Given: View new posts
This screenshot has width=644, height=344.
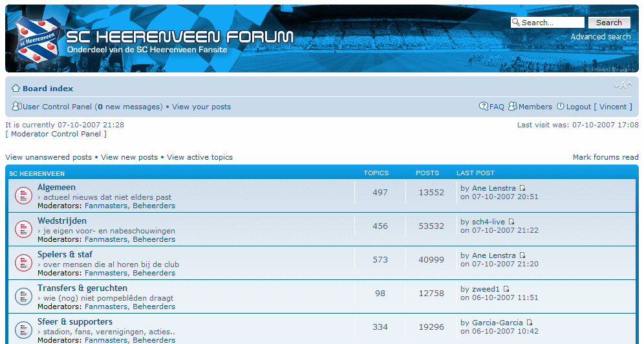Looking at the screenshot, I should [x=129, y=157].
